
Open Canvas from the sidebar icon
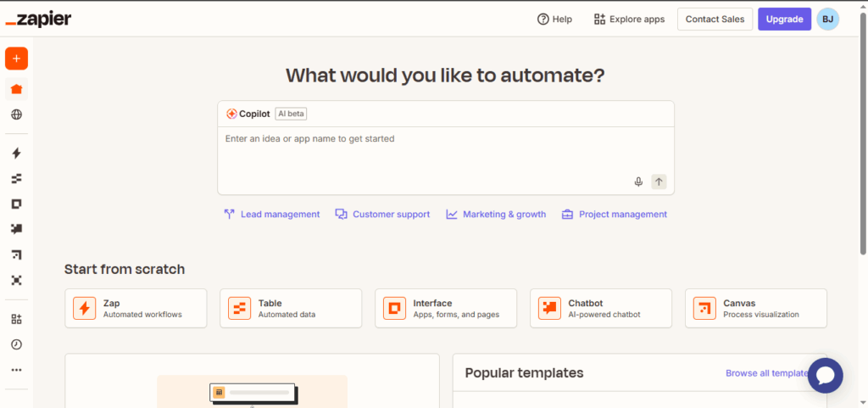click(16, 254)
